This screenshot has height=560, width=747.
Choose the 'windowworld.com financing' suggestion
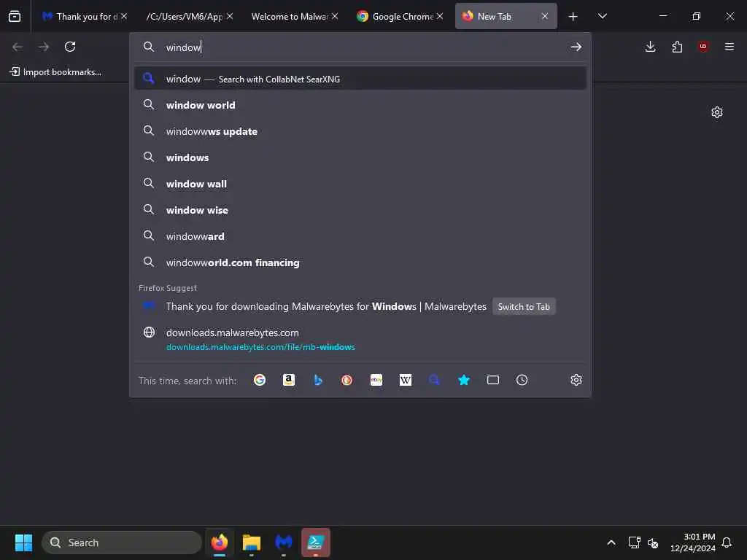click(360, 262)
